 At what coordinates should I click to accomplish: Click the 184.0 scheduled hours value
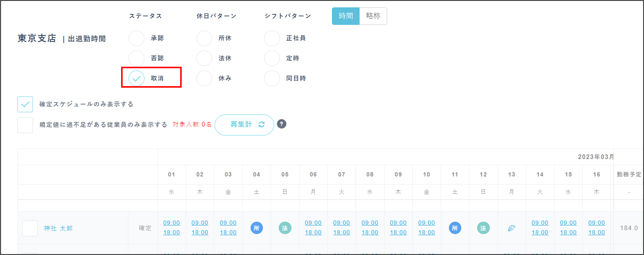click(629, 228)
